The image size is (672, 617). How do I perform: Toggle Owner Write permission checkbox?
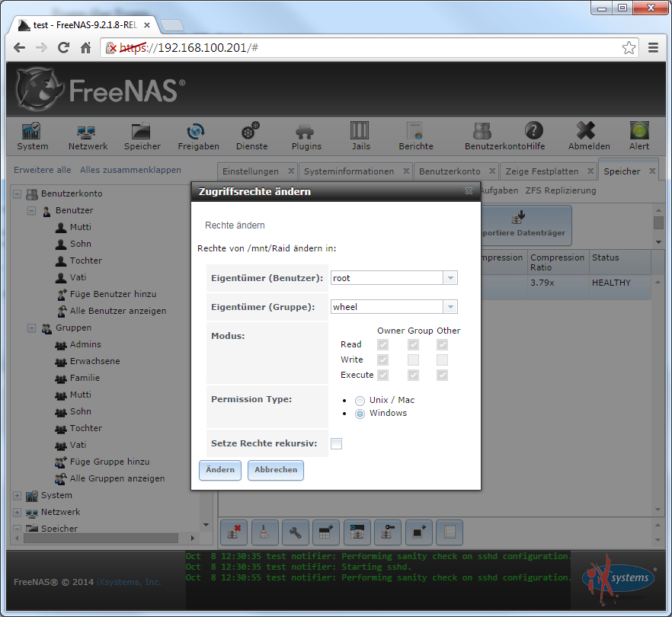[x=382, y=360]
